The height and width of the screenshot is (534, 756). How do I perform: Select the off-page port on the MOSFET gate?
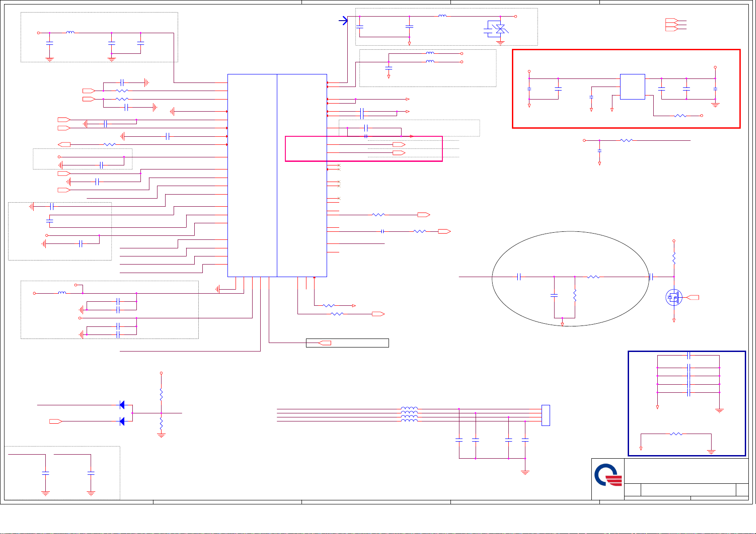click(x=693, y=297)
